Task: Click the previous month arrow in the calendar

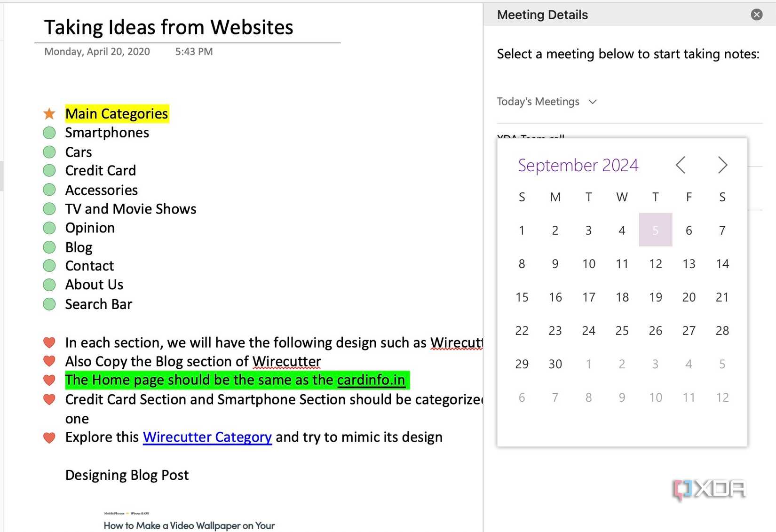Action: coord(681,165)
